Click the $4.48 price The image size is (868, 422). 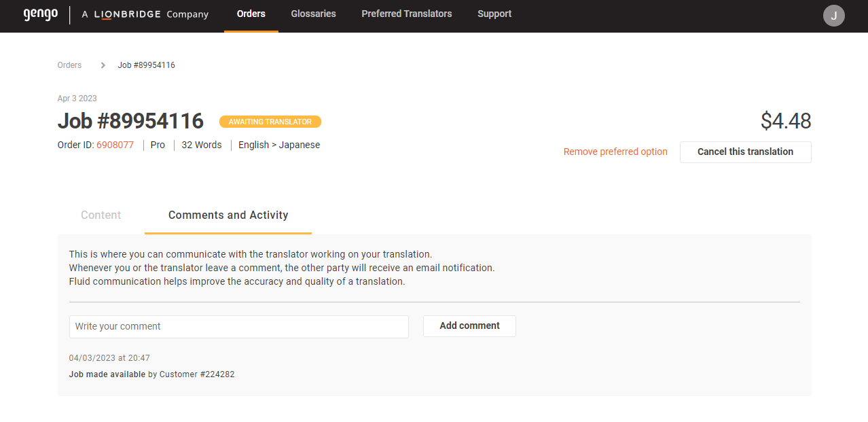(786, 121)
